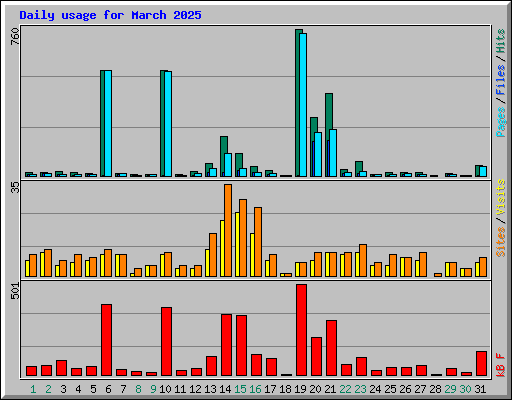Click day label 28 on the x-axis
The height and width of the screenshot is (400, 512).
coord(435,389)
